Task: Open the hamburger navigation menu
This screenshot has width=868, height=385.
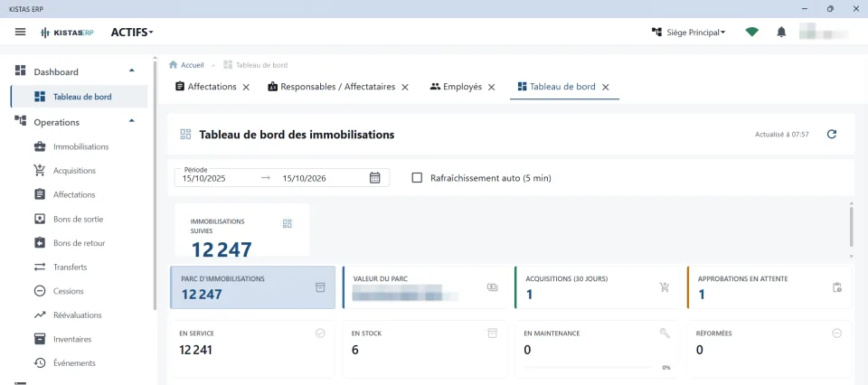Action: (x=21, y=33)
